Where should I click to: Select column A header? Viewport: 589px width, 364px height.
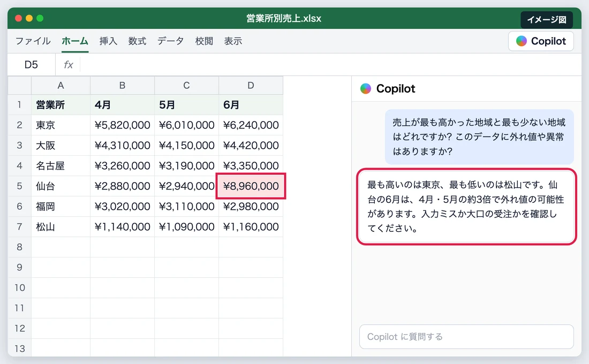point(61,85)
